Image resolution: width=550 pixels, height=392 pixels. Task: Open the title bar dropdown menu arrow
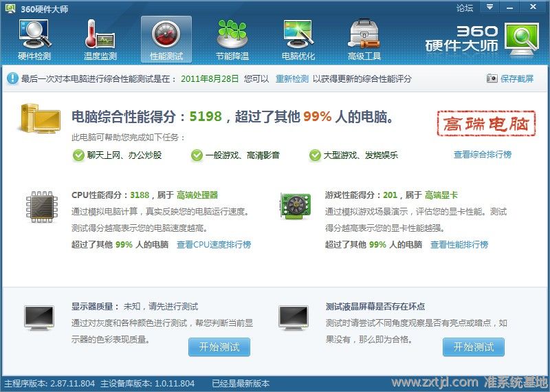click(x=489, y=7)
